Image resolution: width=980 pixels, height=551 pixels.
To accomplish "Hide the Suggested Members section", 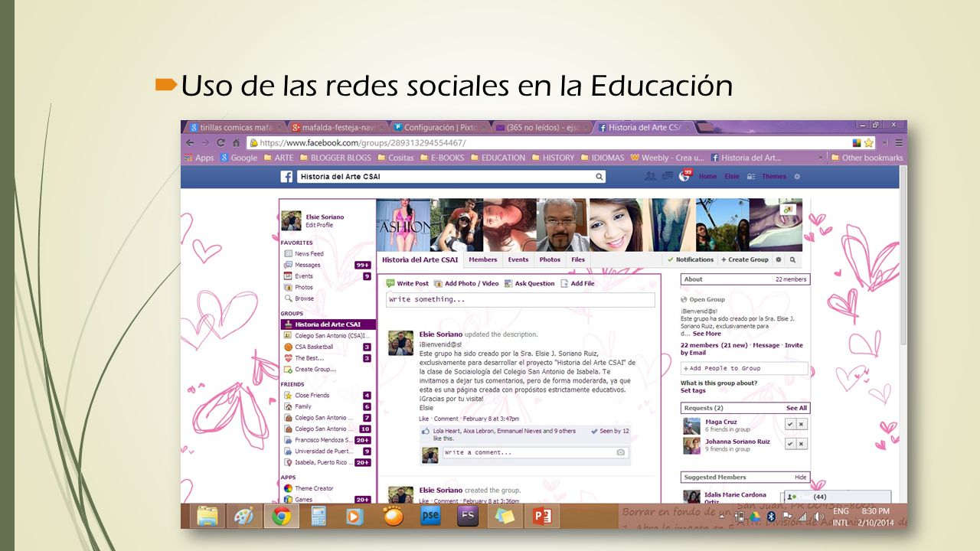I will click(800, 477).
